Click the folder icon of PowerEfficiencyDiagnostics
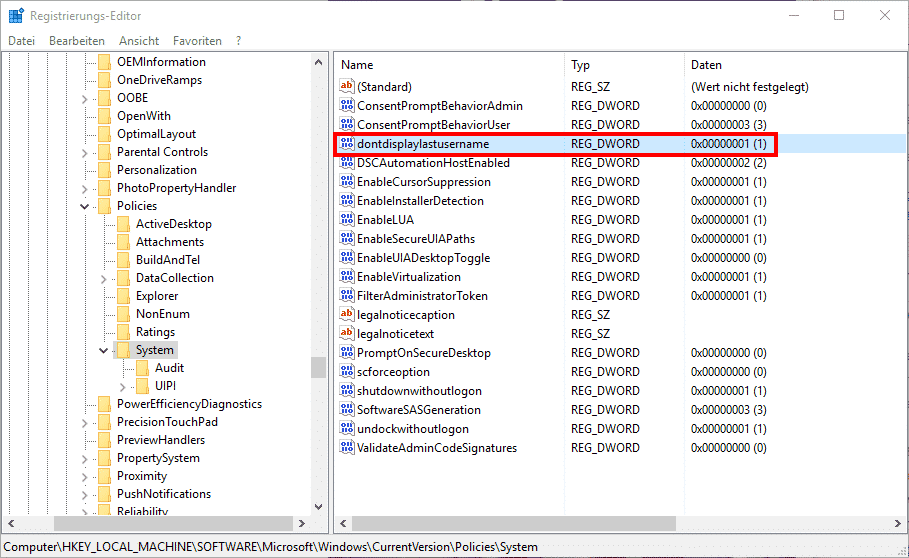The height and width of the screenshot is (558, 909). 104,404
